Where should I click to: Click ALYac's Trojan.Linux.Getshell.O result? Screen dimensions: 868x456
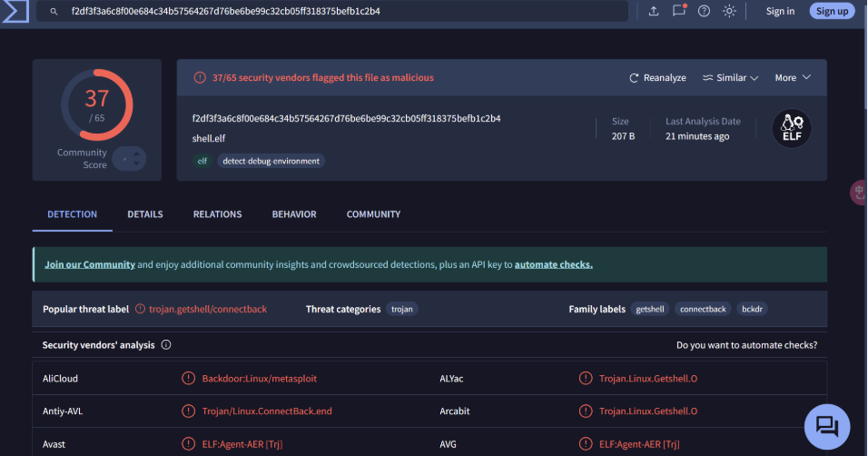click(648, 379)
